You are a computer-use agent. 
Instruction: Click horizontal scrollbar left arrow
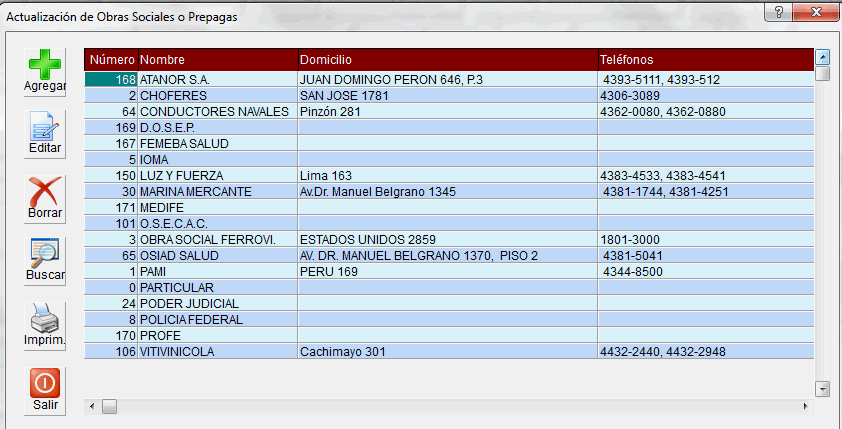coord(91,406)
